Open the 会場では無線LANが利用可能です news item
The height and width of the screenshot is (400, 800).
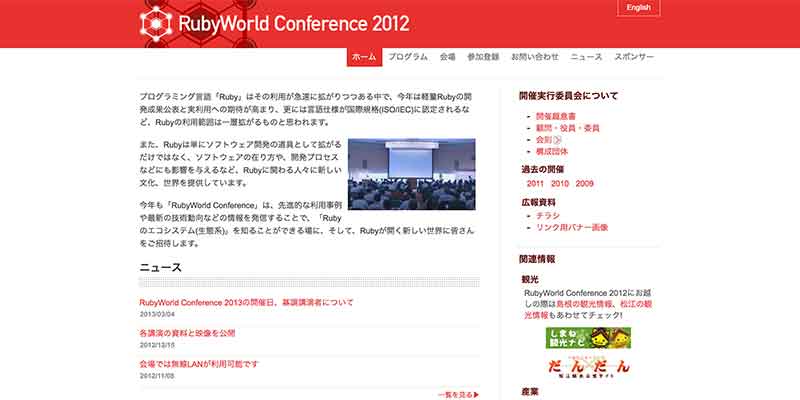point(199,364)
